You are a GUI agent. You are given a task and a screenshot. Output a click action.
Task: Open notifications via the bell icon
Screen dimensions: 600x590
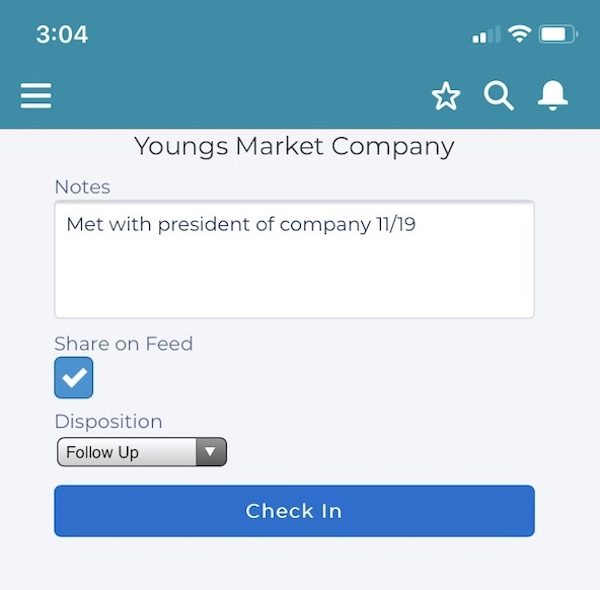[x=553, y=96]
